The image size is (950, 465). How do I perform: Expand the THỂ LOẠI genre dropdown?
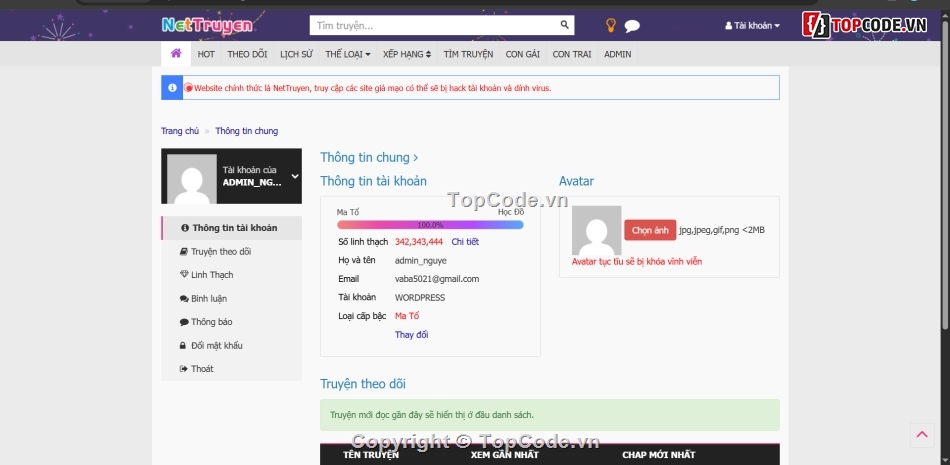(x=347, y=54)
